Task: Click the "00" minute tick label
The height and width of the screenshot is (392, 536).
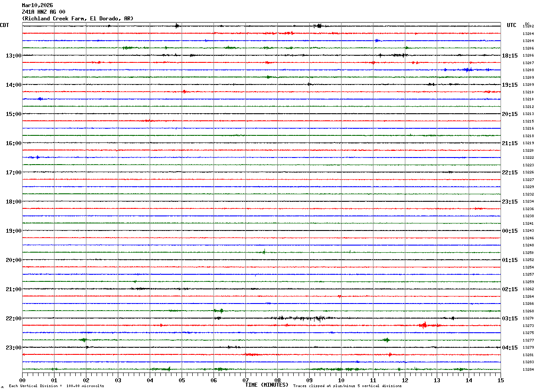Action: click(x=22, y=380)
